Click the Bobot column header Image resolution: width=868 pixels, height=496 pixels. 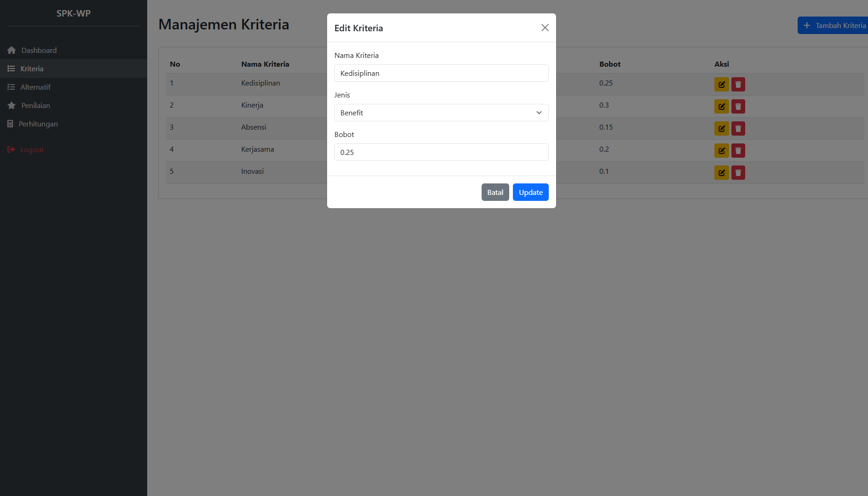point(609,64)
